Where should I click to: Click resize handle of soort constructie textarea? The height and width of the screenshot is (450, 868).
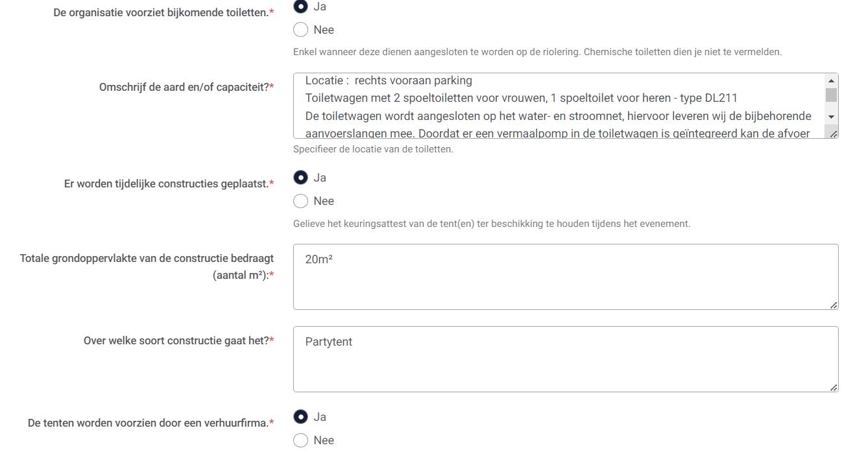pos(834,387)
